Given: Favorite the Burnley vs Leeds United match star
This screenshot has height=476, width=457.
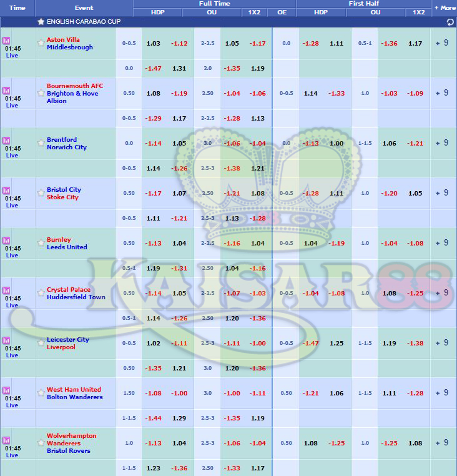Looking at the screenshot, I should click(x=41, y=243).
